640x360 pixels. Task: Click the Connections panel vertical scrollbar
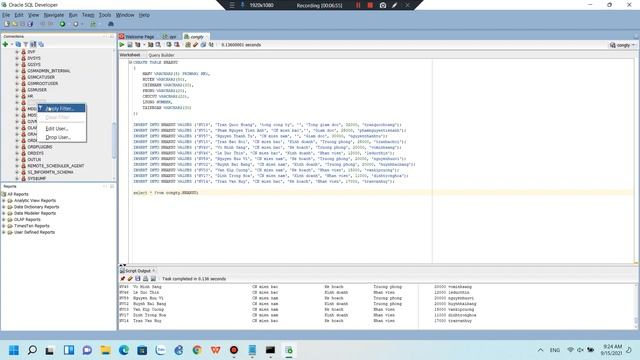(x=114, y=139)
